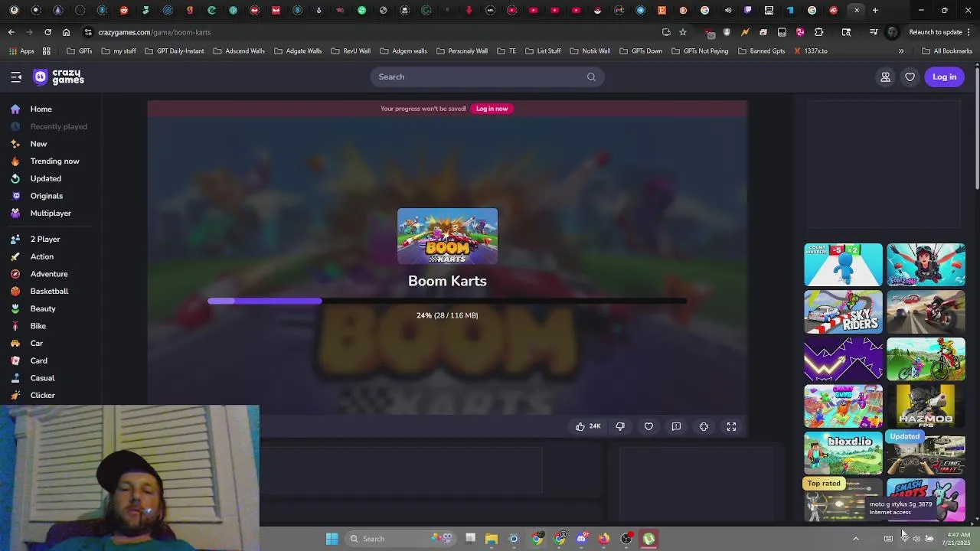Open All Bookmarks folder
The image size is (980, 551).
coord(947,51)
